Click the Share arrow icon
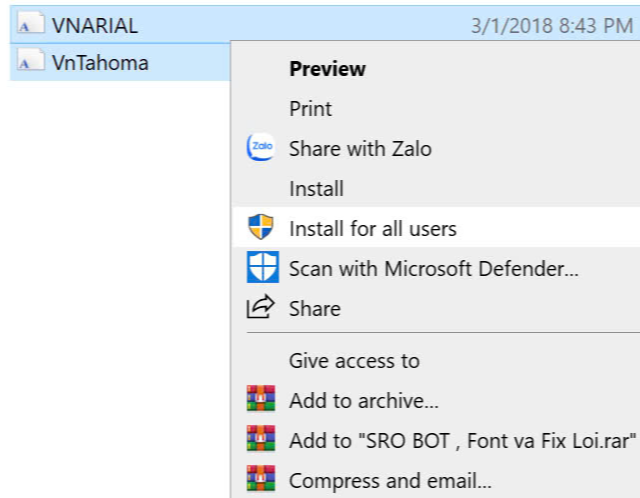The width and height of the screenshot is (640, 498). 260,307
